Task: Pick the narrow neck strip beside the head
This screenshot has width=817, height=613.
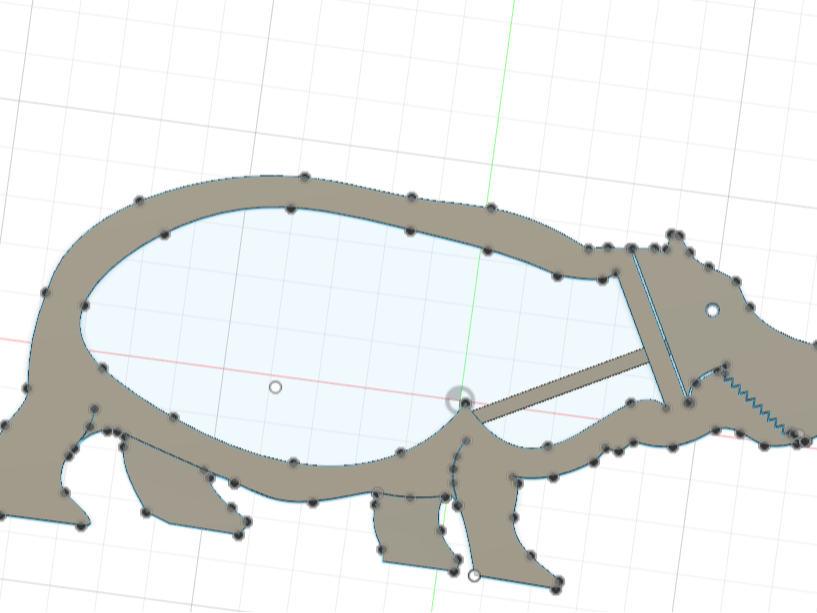Action: (x=649, y=334)
